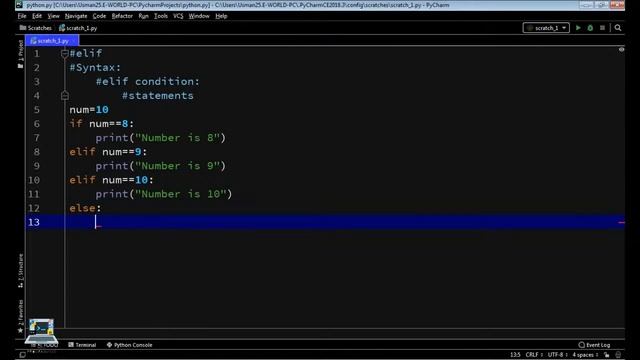Select the scratch_1.py editor tab

(x=52, y=41)
